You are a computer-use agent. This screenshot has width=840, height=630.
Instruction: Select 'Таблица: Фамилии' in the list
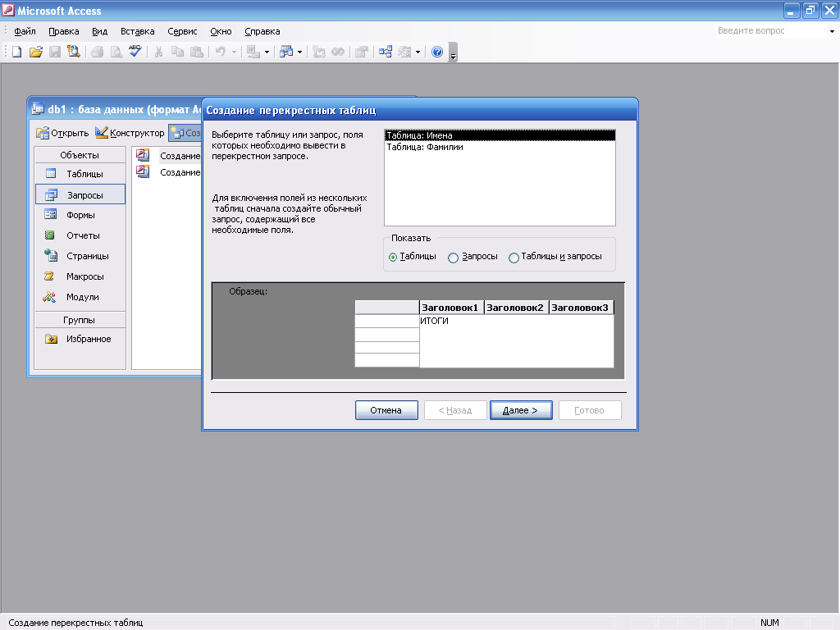pyautogui.click(x=500, y=147)
